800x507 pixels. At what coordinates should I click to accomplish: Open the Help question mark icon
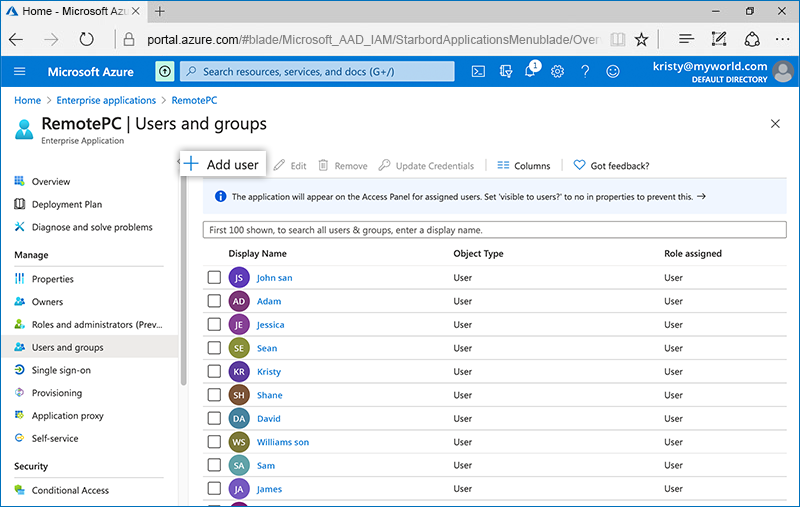(x=585, y=71)
